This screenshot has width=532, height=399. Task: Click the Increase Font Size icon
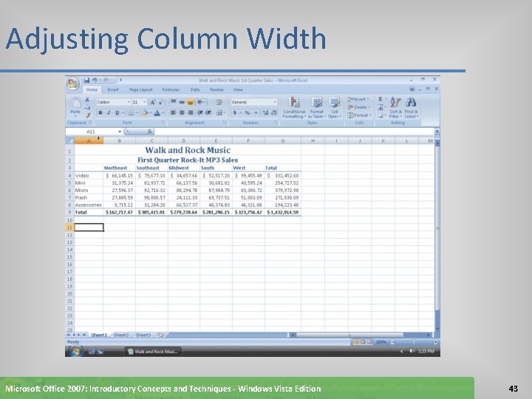pos(153,102)
